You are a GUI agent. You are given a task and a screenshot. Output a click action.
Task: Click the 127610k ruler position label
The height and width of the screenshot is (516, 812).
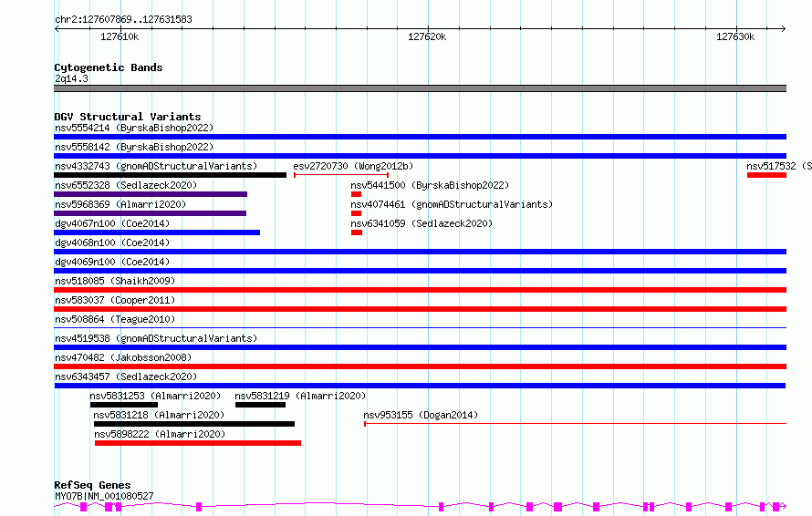120,36
